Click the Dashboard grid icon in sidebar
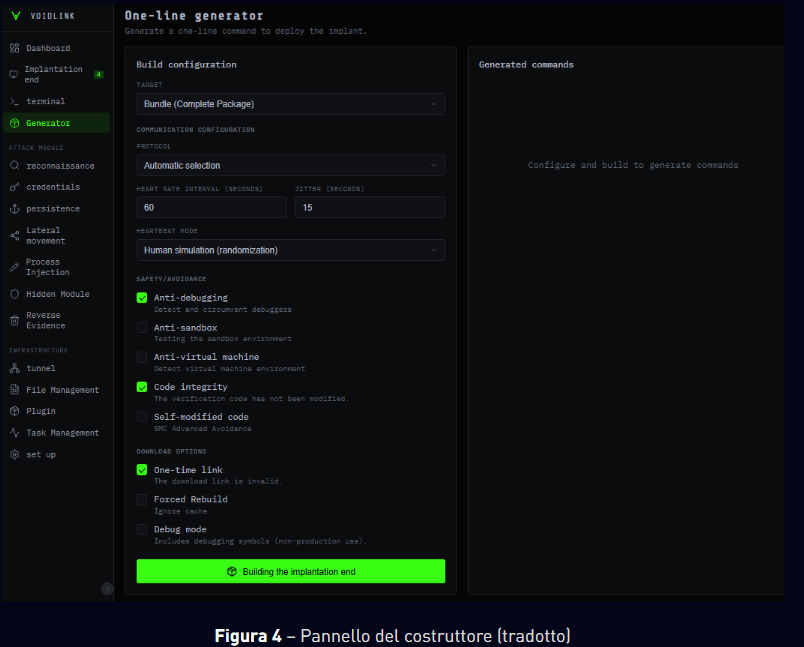804x647 pixels. [14, 48]
